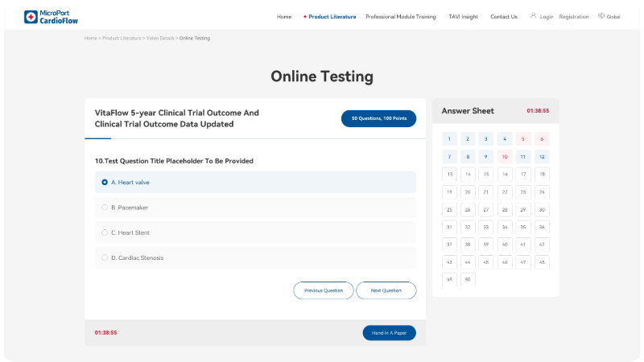Open question 50 from the answer sheet

(468, 280)
